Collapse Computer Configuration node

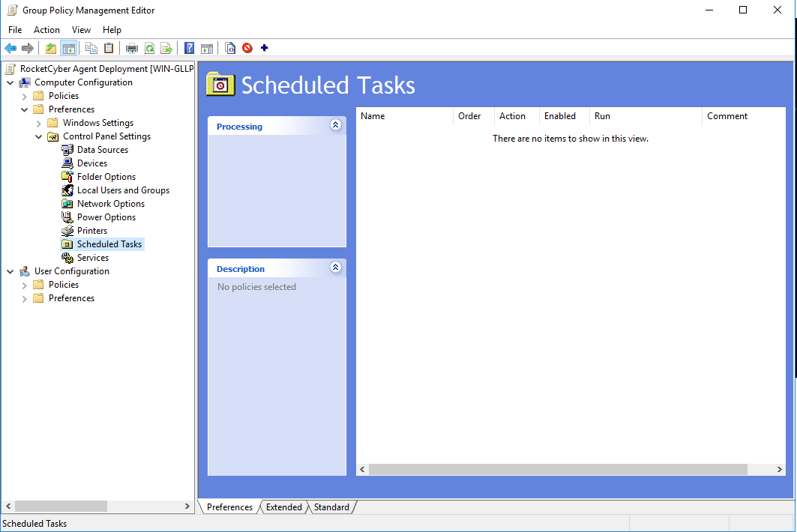click(10, 82)
